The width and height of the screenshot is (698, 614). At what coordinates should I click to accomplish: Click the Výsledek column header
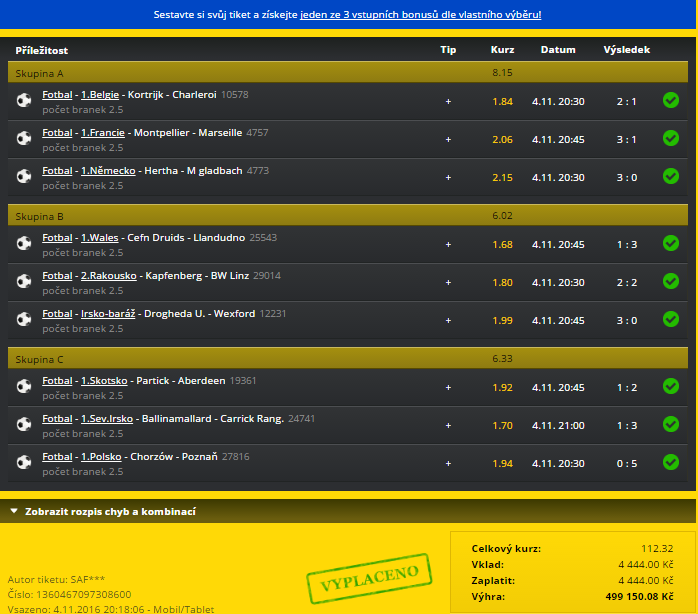pyautogui.click(x=627, y=49)
